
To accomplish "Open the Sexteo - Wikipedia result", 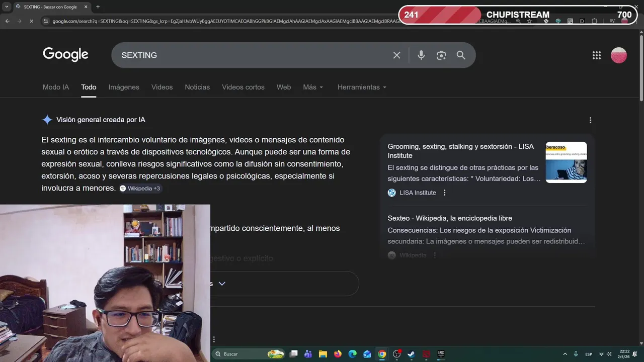I will pyautogui.click(x=450, y=218).
